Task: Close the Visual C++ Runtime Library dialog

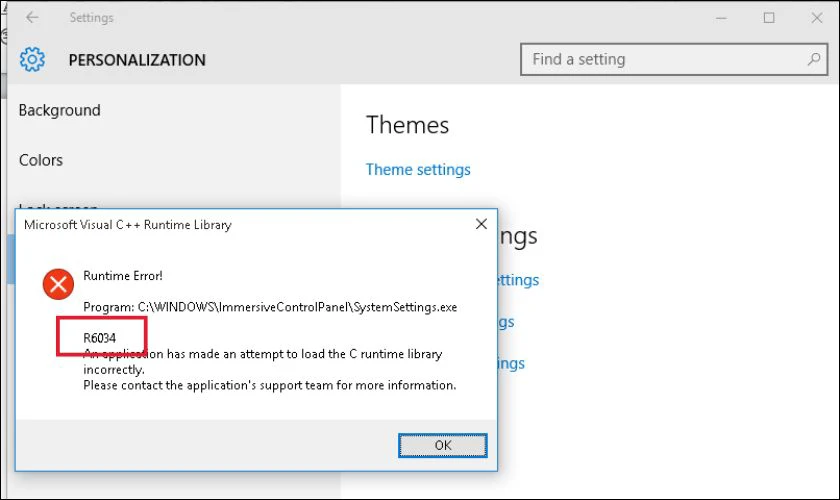Action: click(x=481, y=224)
